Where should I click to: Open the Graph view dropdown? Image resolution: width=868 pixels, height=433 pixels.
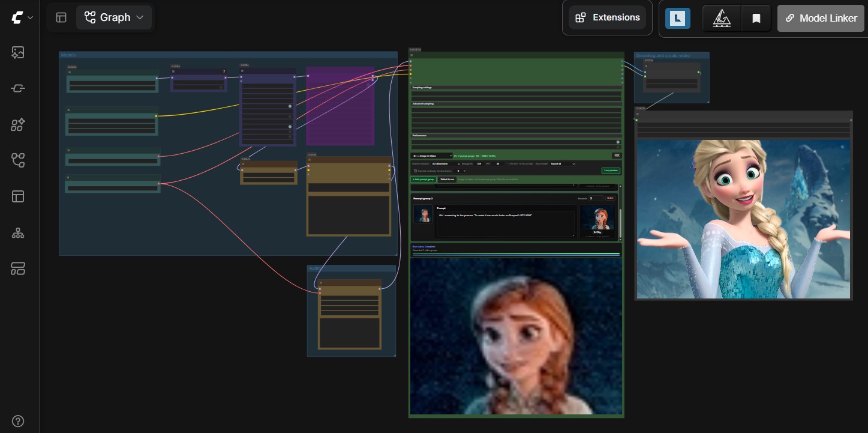tap(114, 17)
